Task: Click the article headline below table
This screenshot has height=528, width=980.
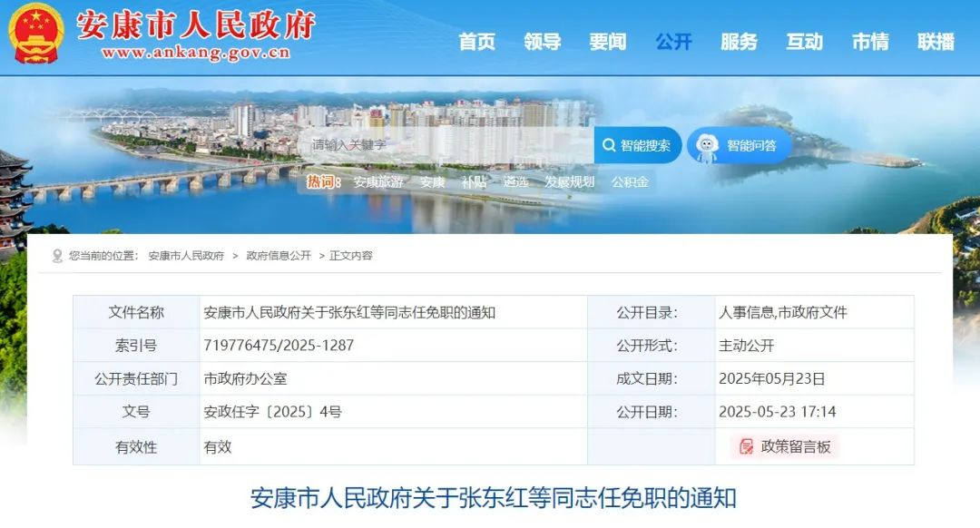Action: [x=494, y=498]
